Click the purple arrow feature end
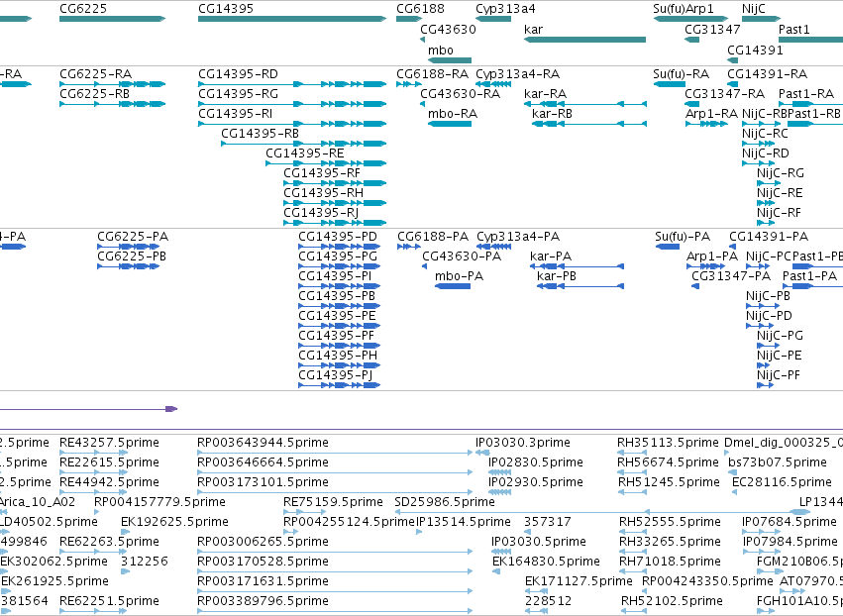The image size is (843, 616). (x=171, y=409)
